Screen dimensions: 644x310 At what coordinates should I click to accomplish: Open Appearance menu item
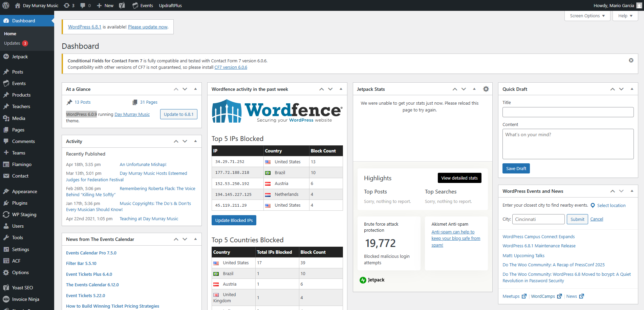[x=27, y=191]
